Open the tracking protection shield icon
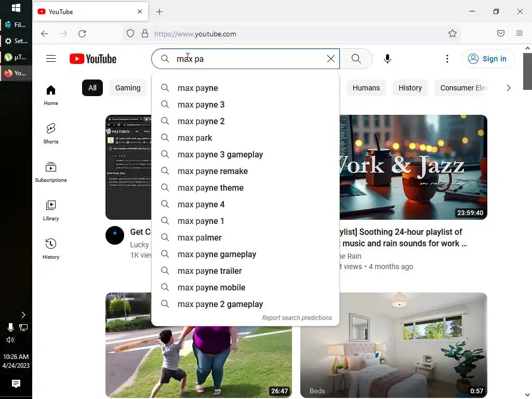This screenshot has height=399, width=532. point(130,34)
